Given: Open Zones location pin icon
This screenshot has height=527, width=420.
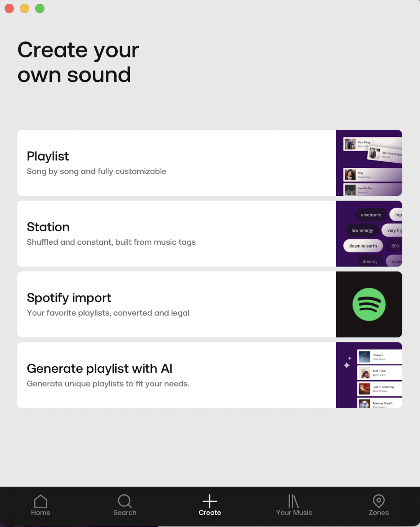Looking at the screenshot, I should tap(378, 501).
